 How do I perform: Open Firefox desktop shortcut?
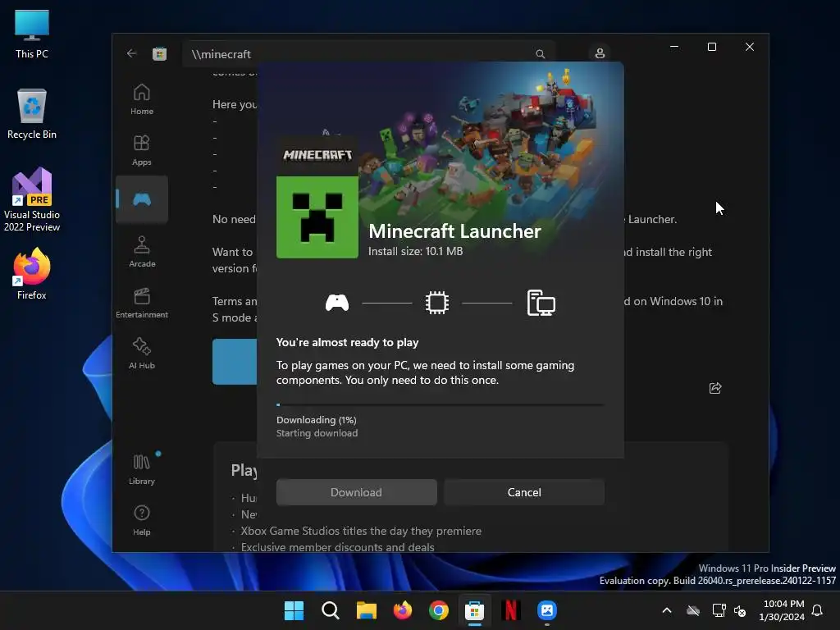(x=32, y=274)
